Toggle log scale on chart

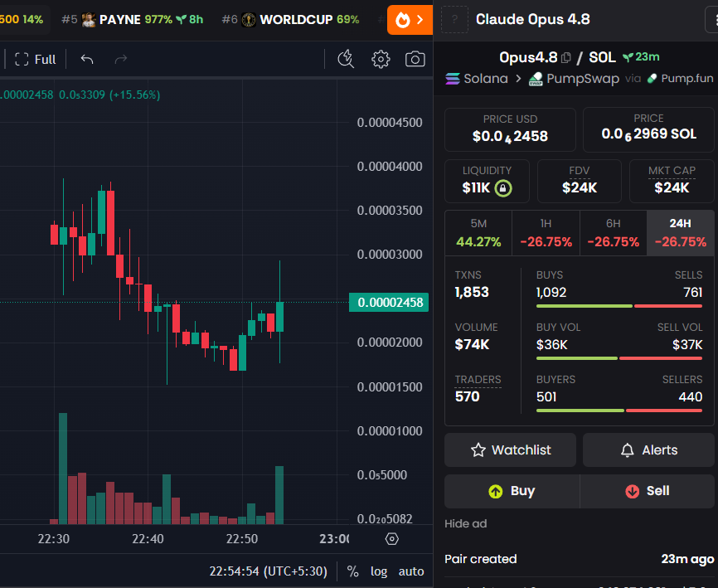(379, 571)
